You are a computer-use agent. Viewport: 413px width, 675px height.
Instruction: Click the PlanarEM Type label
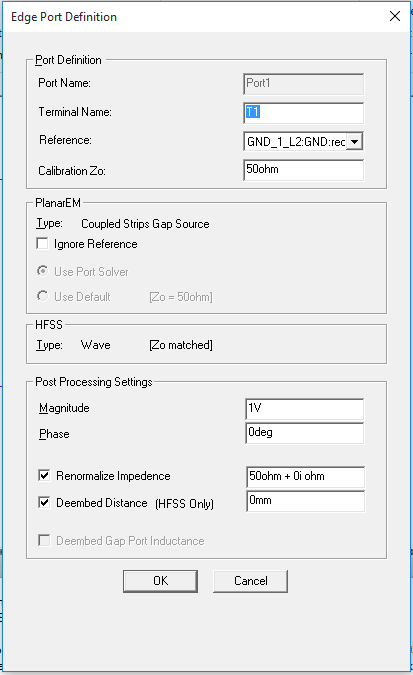pyautogui.click(x=49, y=223)
